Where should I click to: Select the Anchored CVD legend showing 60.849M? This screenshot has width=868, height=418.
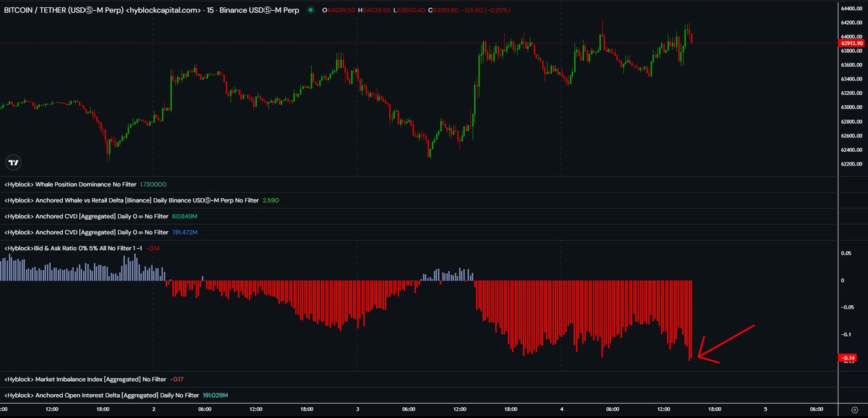tap(86, 216)
